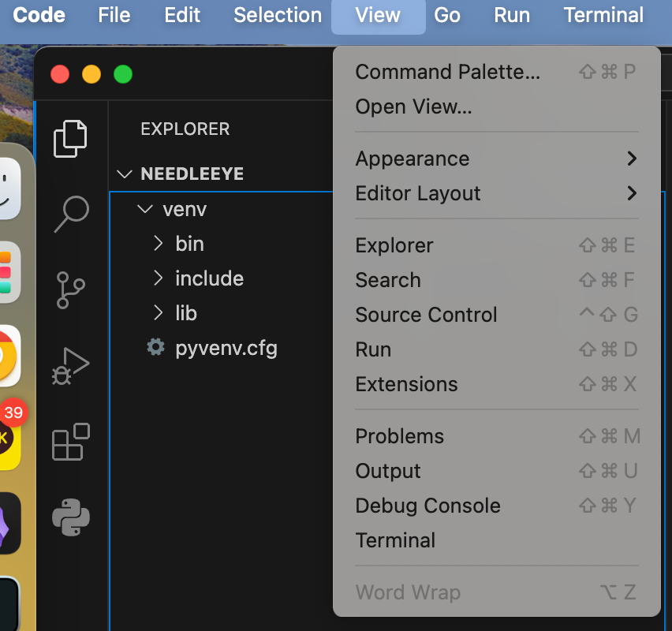Expand the include folder chevron

[159, 278]
